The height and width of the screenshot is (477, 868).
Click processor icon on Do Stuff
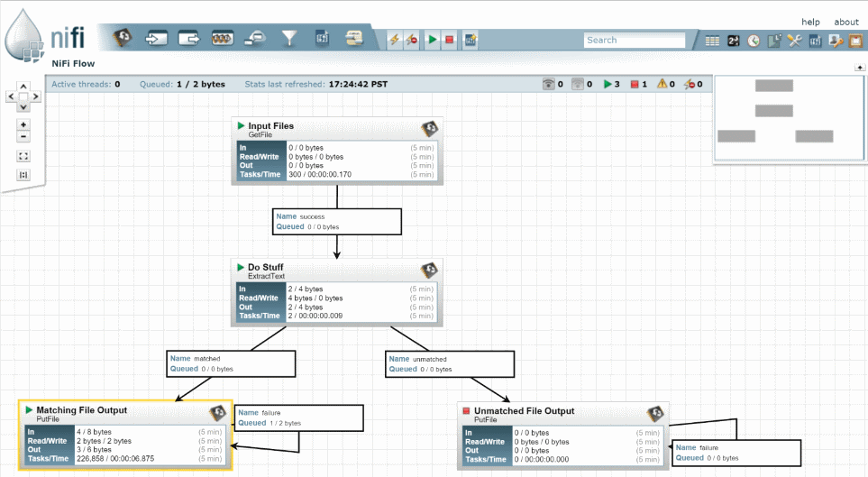click(429, 270)
